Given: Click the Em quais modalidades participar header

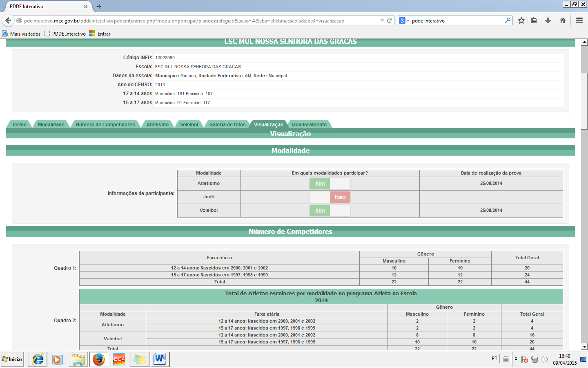Looking at the screenshot, I should click(330, 173).
